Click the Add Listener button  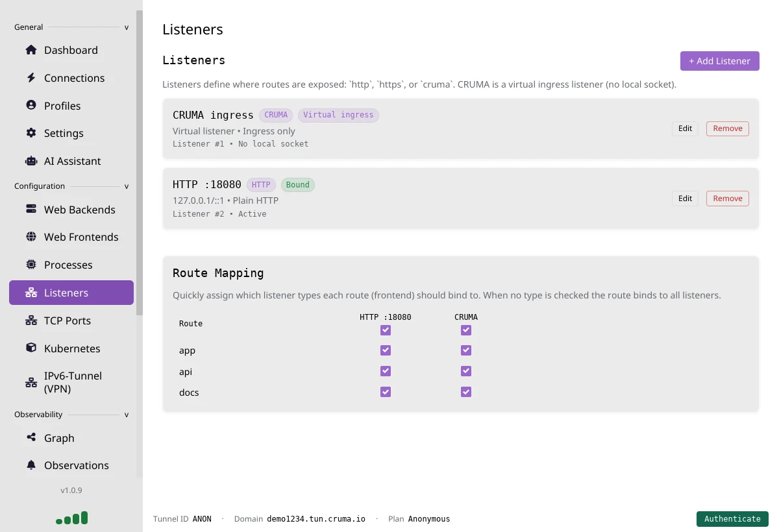coord(719,61)
